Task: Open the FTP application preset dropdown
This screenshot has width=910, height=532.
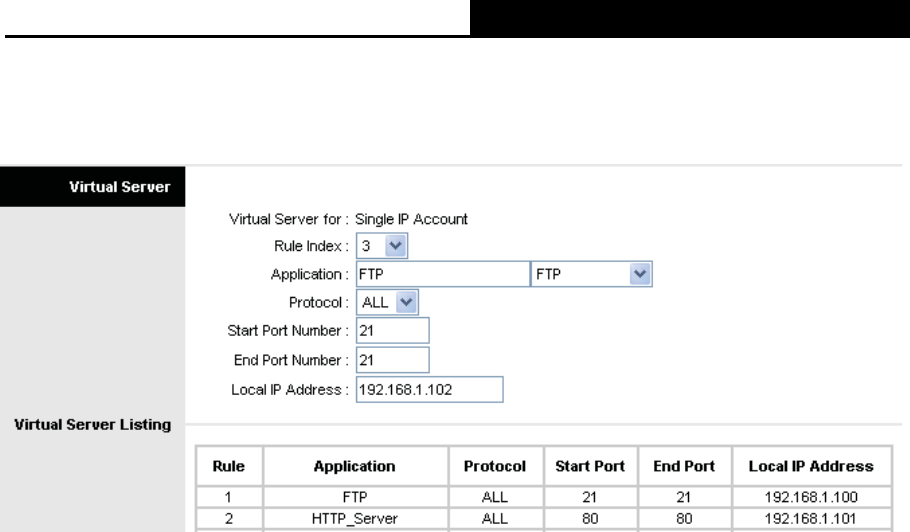Action: click(x=591, y=274)
